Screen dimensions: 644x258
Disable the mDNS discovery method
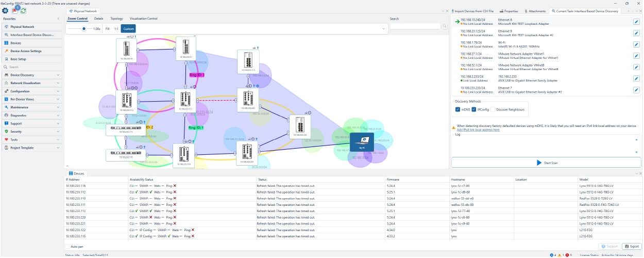(x=458, y=109)
